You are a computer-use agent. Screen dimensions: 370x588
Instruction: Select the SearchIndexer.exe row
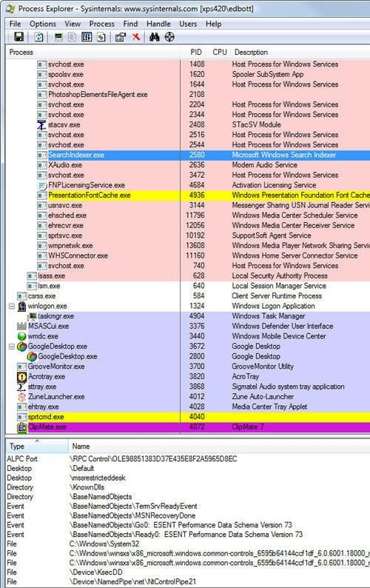pyautogui.click(x=187, y=155)
